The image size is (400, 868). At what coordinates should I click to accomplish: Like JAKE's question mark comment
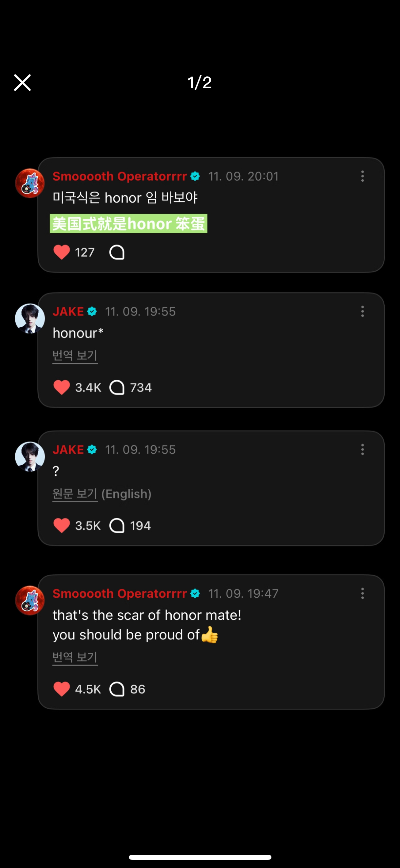61,526
